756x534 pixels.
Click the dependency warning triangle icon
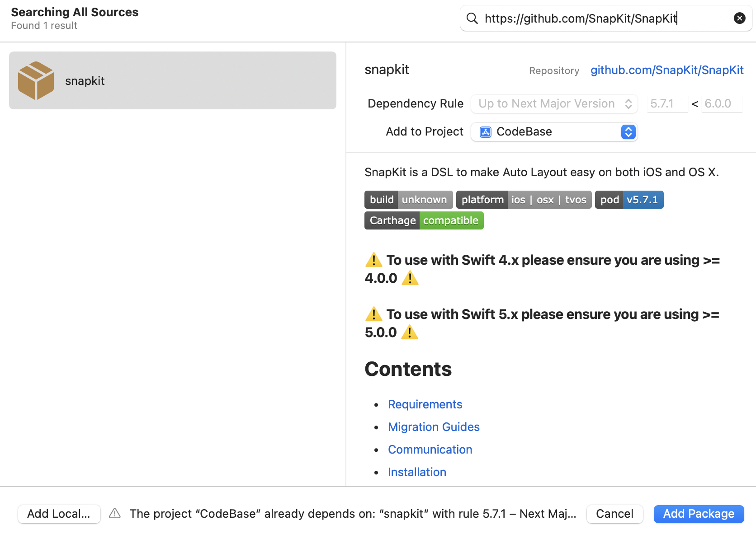[x=115, y=513]
